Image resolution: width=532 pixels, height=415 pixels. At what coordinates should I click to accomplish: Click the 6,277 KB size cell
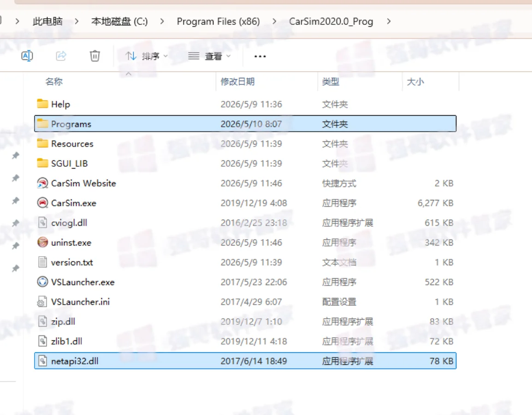pos(435,203)
